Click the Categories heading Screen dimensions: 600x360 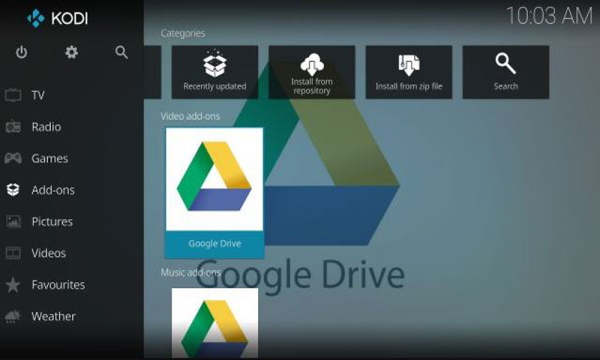pos(183,34)
